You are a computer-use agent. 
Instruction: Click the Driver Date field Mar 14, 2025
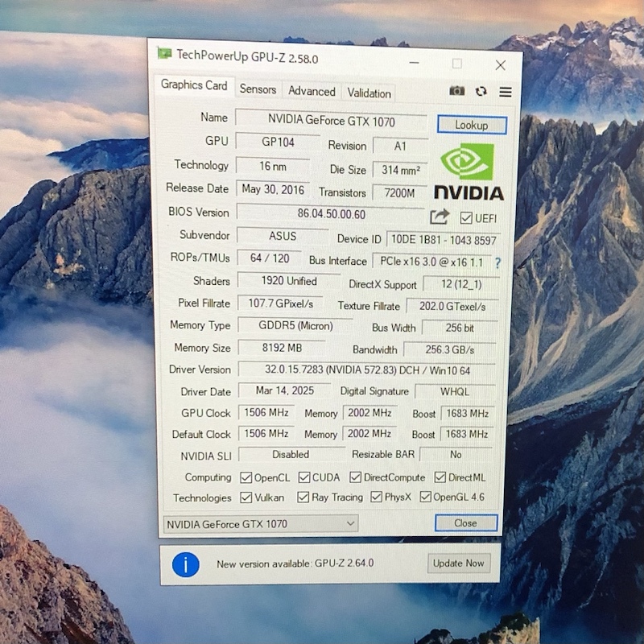point(285,390)
